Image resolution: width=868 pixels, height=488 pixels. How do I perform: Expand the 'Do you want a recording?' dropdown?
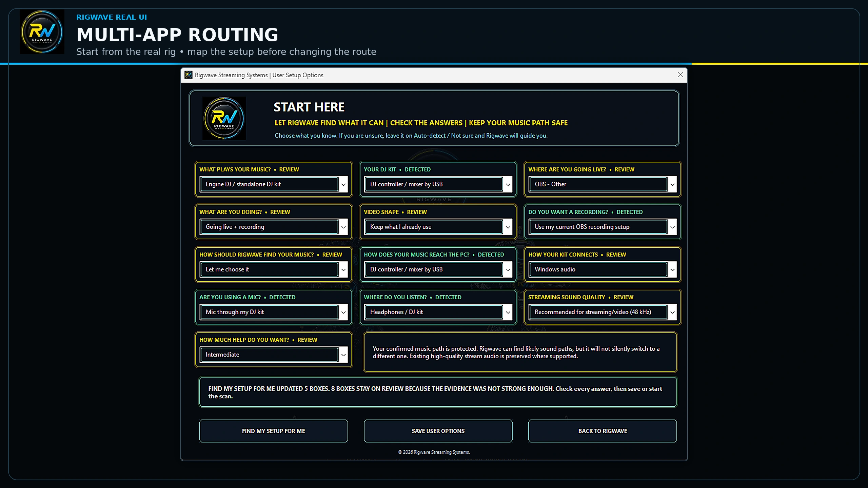[x=672, y=227]
